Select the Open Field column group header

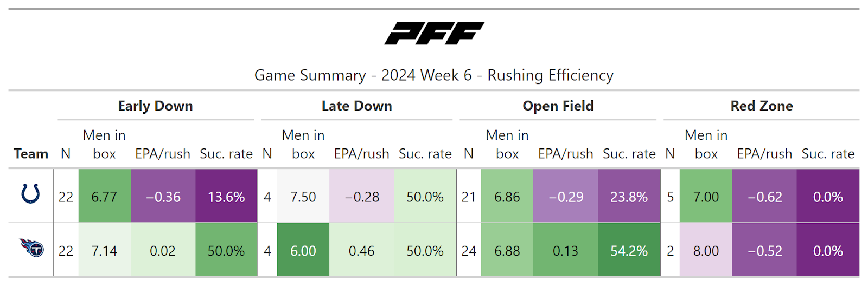point(558,106)
